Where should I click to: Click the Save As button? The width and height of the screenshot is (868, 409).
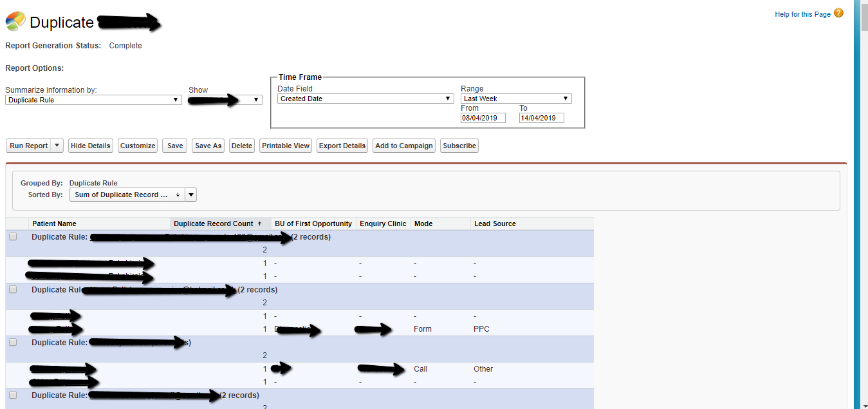(x=208, y=146)
